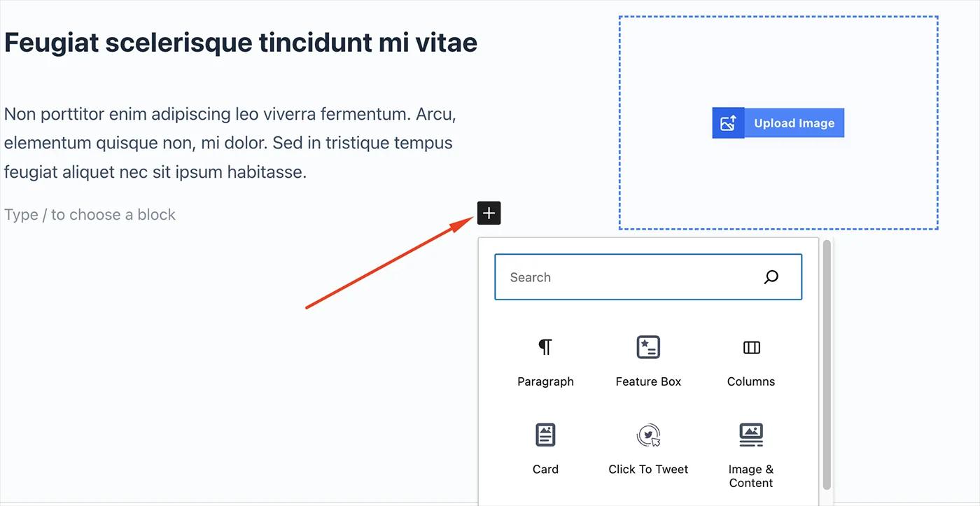This screenshot has height=506, width=980.
Task: Select the heading 'Feugiat scelerisque tincidunt mi vitae'
Action: pos(240,42)
